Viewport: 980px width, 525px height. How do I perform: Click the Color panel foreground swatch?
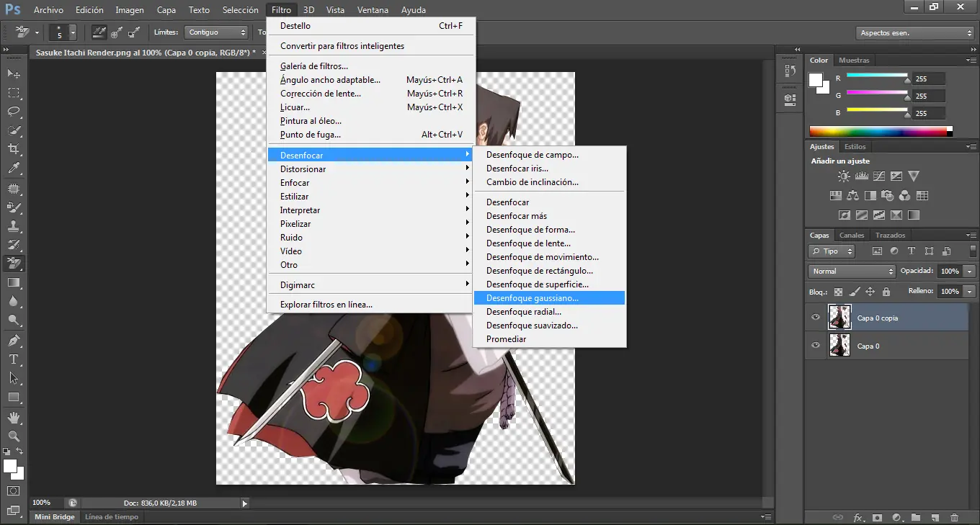click(816, 79)
